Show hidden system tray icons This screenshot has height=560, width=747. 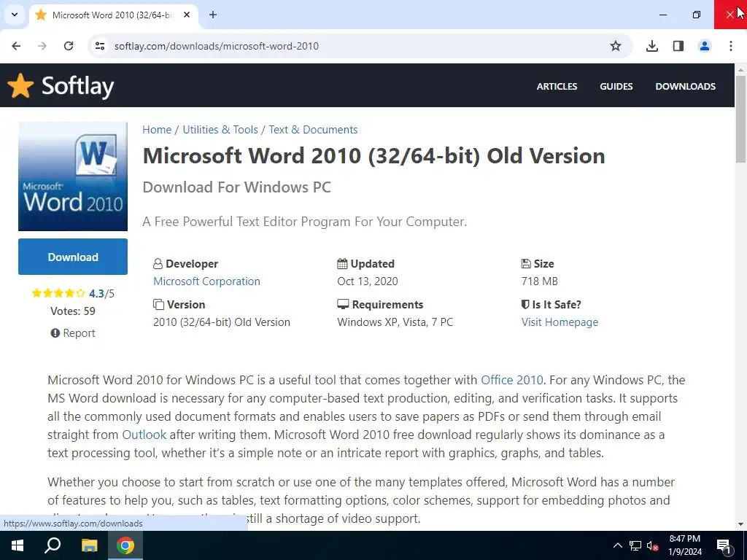tap(617, 545)
